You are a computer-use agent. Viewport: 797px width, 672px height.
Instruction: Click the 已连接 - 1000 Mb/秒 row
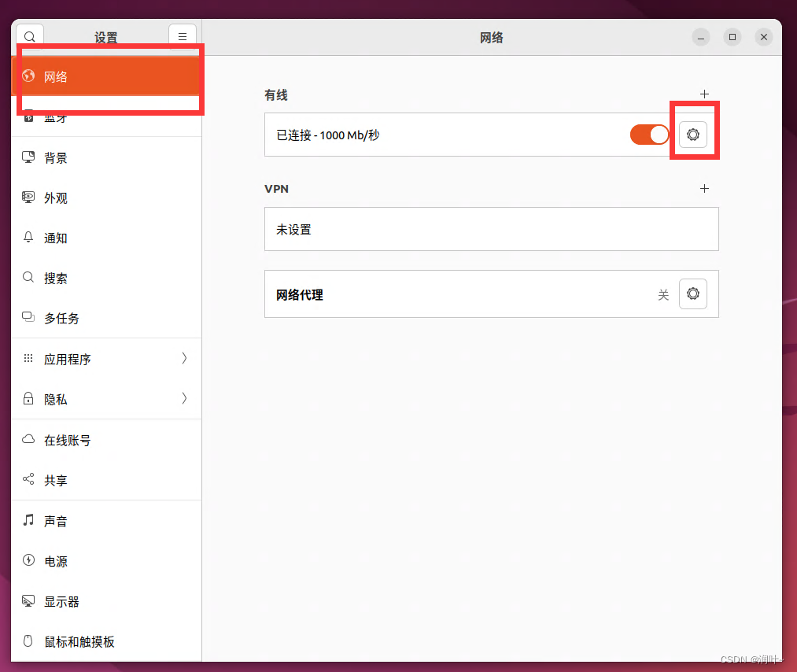pos(492,135)
